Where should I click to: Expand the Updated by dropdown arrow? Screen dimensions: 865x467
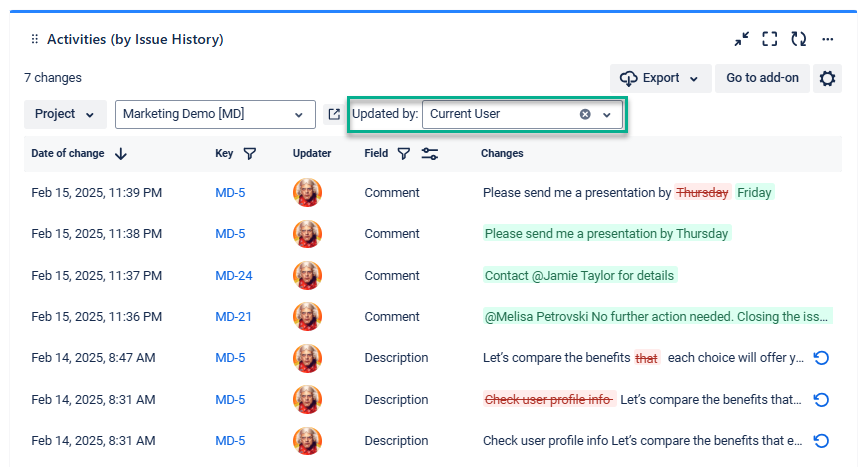tap(607, 115)
